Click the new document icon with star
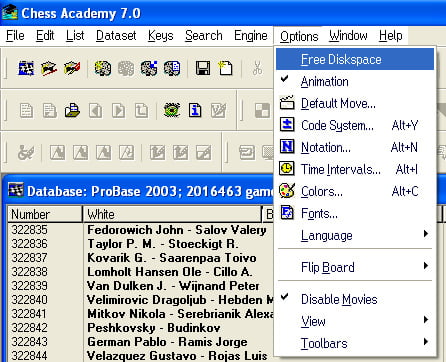Screen dimensions: 446x362 pos(225,68)
